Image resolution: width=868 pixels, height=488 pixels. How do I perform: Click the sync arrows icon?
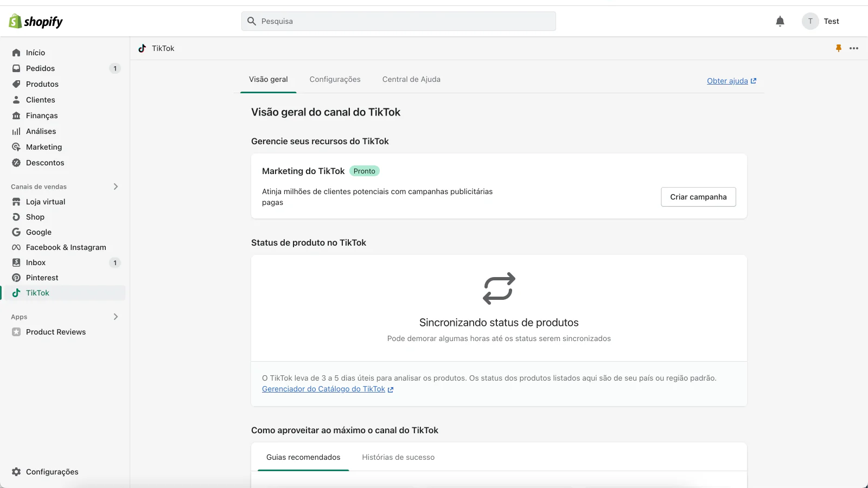click(x=499, y=288)
